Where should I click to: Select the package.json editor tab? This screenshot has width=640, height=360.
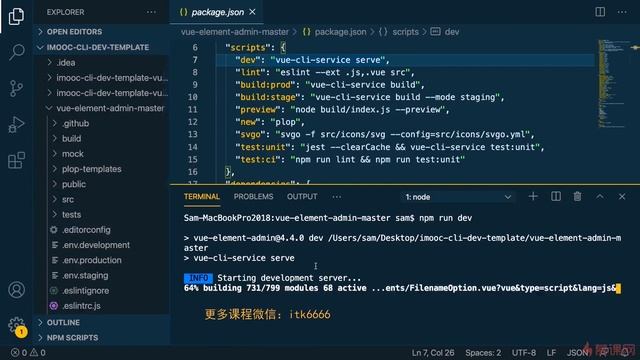217,12
